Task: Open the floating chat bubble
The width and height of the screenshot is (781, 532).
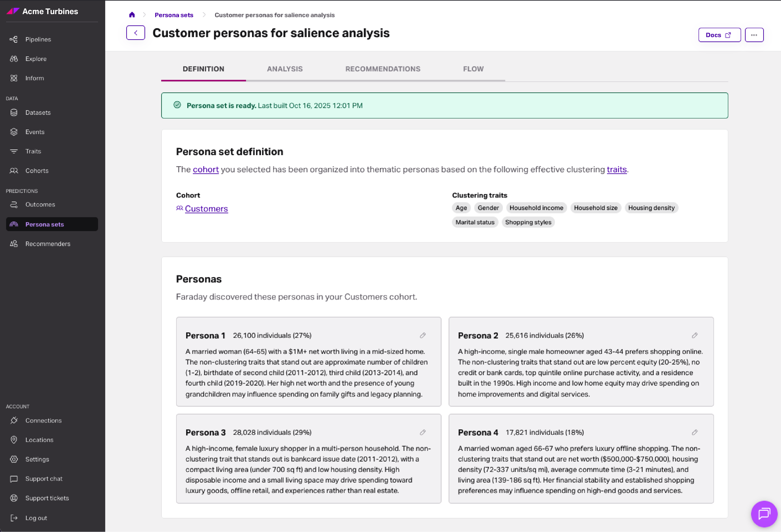Action: point(764,514)
